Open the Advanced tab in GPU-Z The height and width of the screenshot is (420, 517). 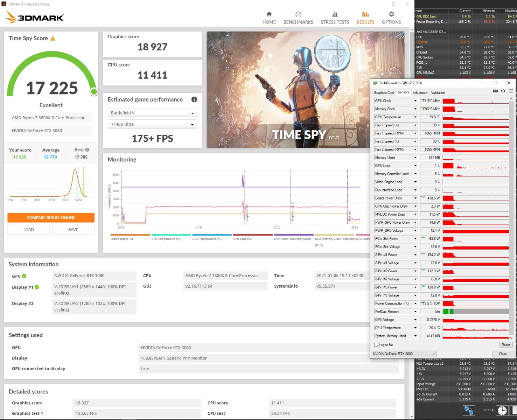[x=420, y=93]
